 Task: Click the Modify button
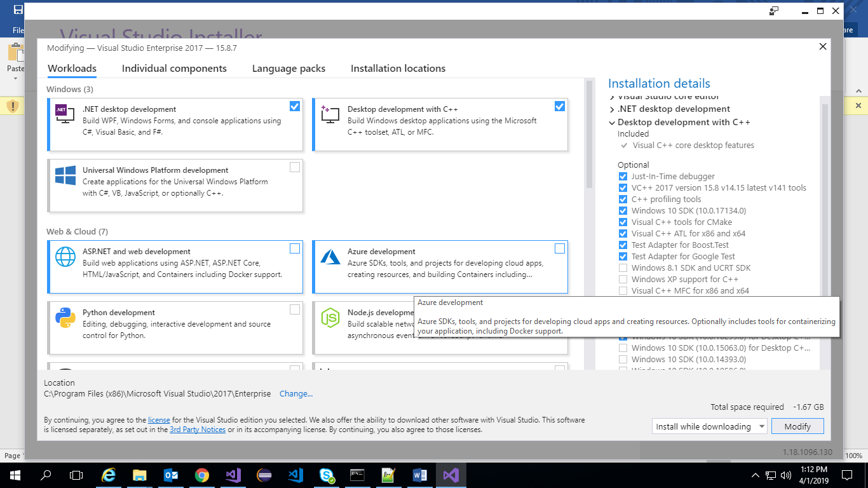click(x=797, y=426)
